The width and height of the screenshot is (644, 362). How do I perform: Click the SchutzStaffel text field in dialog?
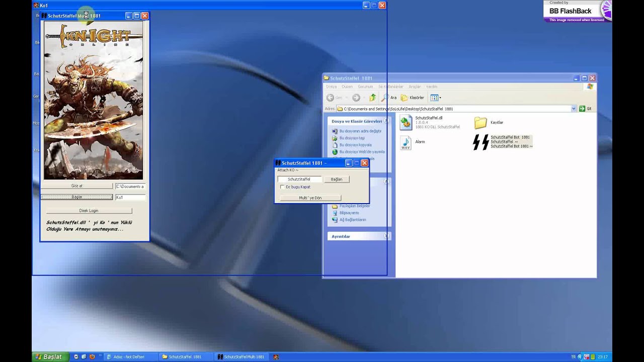[x=299, y=179]
